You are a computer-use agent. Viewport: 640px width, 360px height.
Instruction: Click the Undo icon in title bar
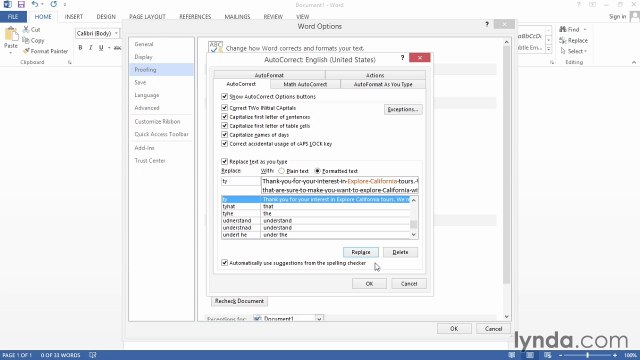pos(35,5)
